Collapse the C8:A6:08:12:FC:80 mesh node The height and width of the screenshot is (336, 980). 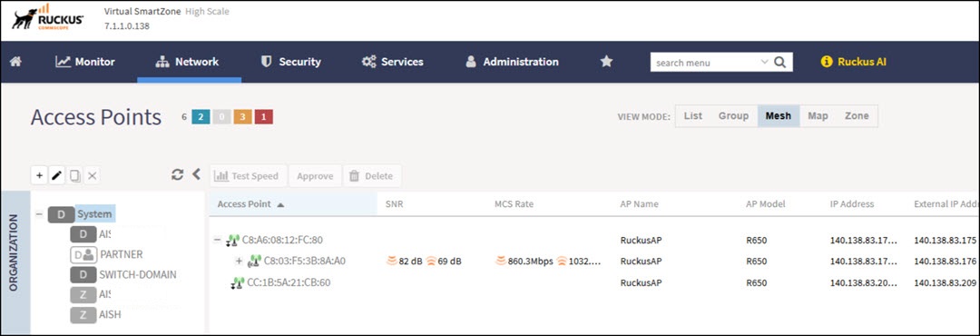pos(218,240)
